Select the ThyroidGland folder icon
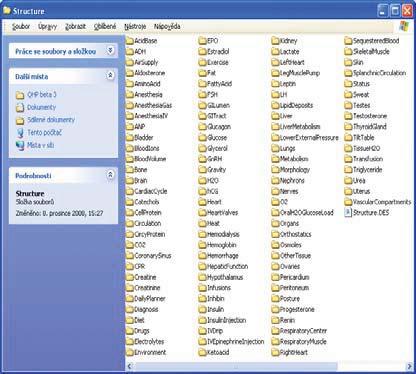The image size is (416, 374). pos(348,127)
